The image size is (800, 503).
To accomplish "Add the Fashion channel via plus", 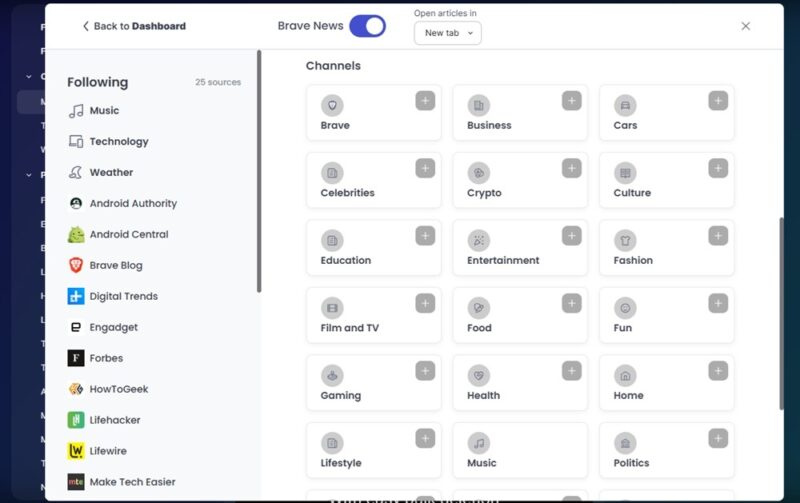I will tap(718, 236).
